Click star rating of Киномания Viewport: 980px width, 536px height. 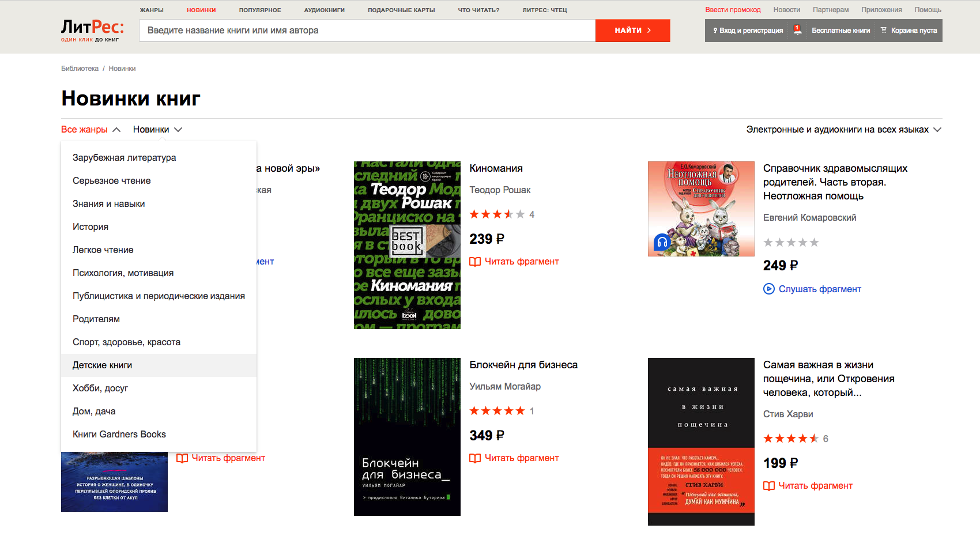point(497,214)
